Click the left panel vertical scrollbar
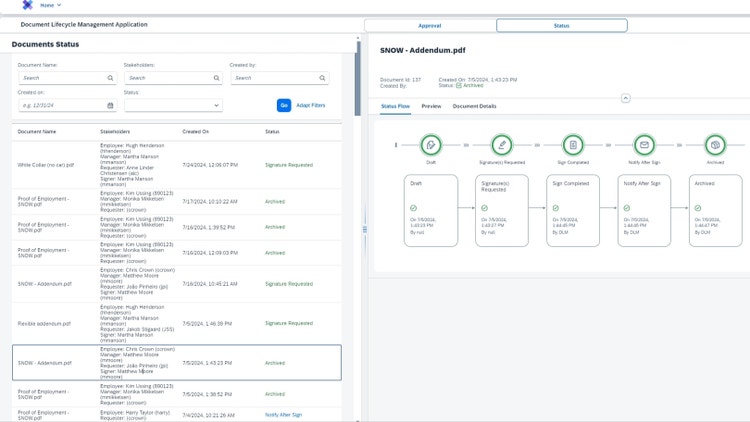Screen dimensions: 750x422 pyautogui.click(x=358, y=79)
